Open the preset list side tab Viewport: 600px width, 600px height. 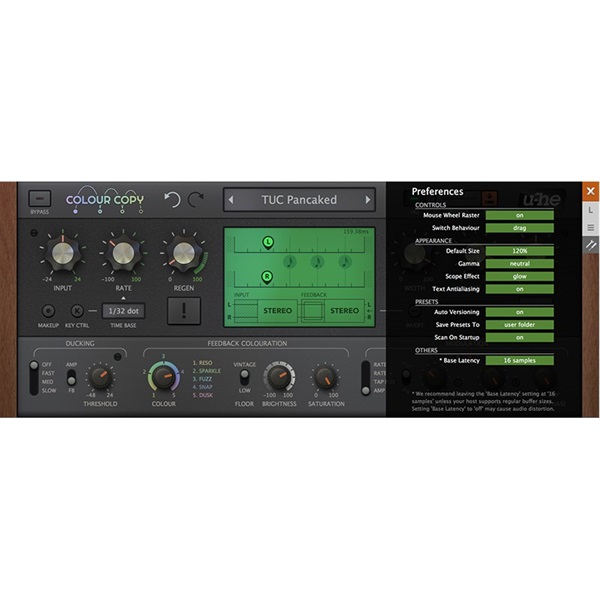pyautogui.click(x=591, y=228)
